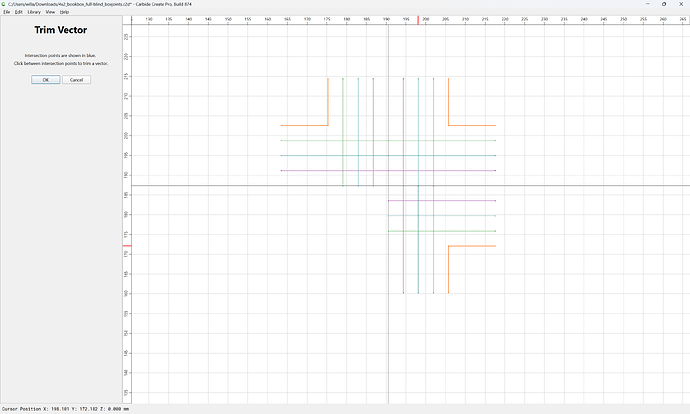Open the File menu
690x414 pixels.
click(7, 12)
